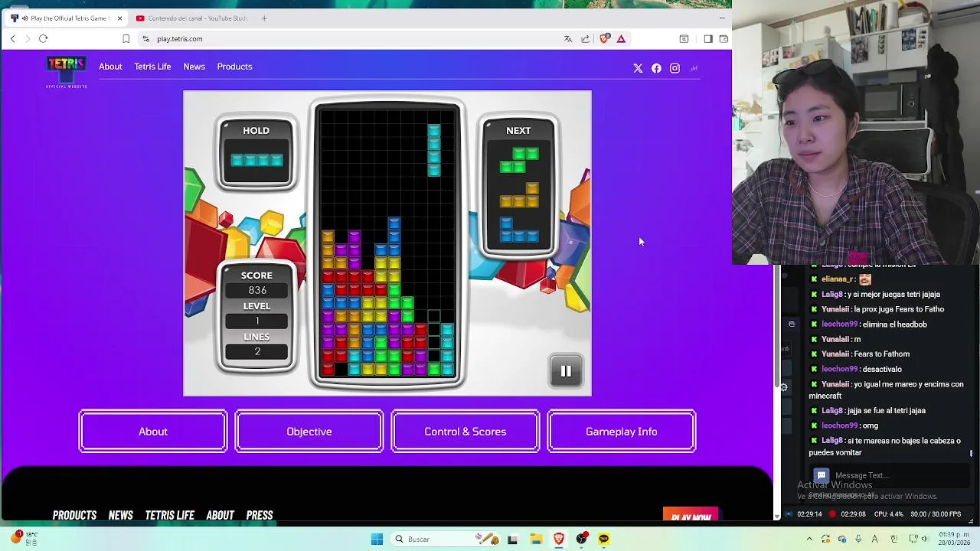This screenshot has width=980, height=551.
Task: Open the Task View taskbar icon
Action: 512,540
